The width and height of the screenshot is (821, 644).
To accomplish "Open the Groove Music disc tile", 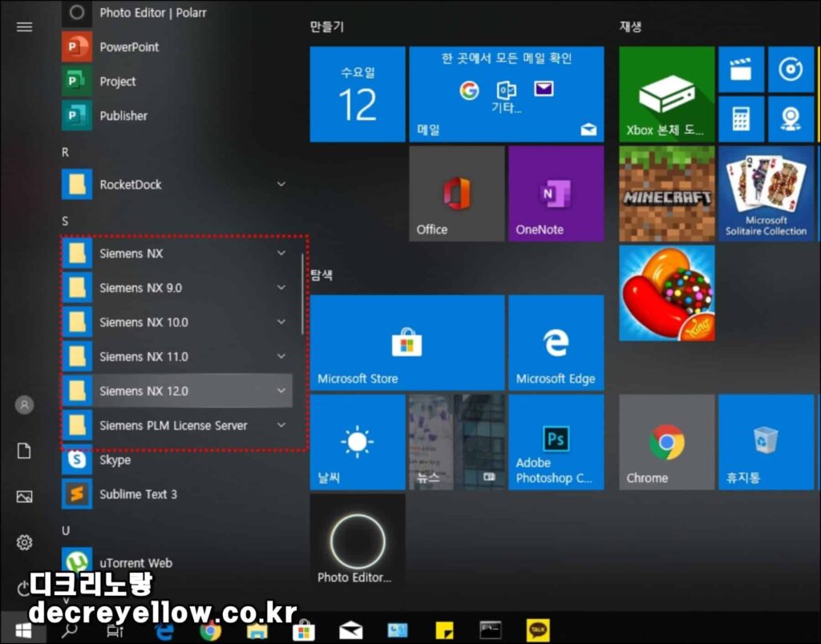I will tap(791, 69).
